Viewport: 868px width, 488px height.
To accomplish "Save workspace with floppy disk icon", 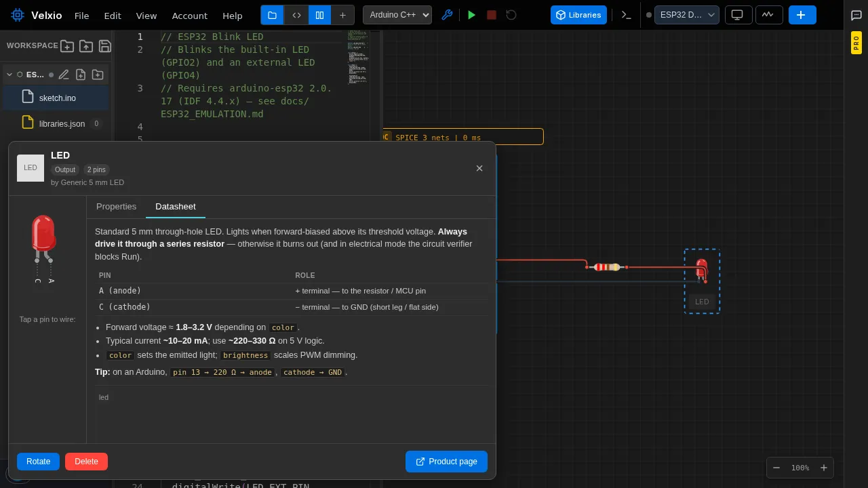I will click(x=105, y=45).
